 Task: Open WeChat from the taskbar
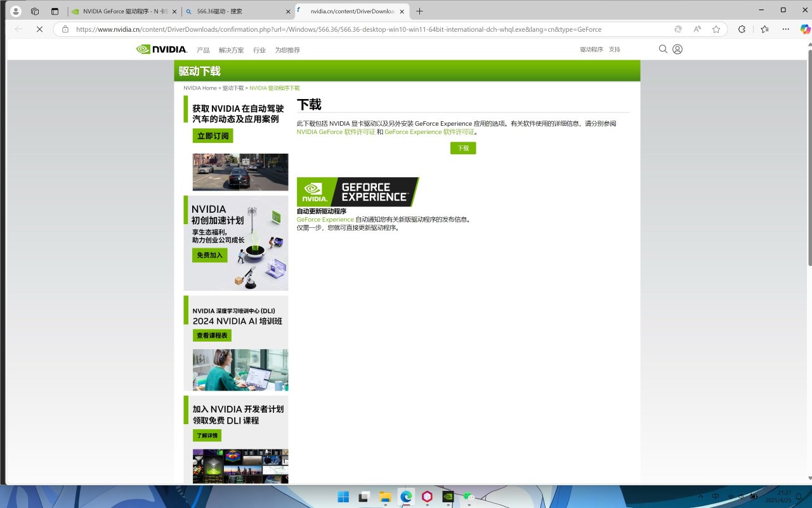468,497
